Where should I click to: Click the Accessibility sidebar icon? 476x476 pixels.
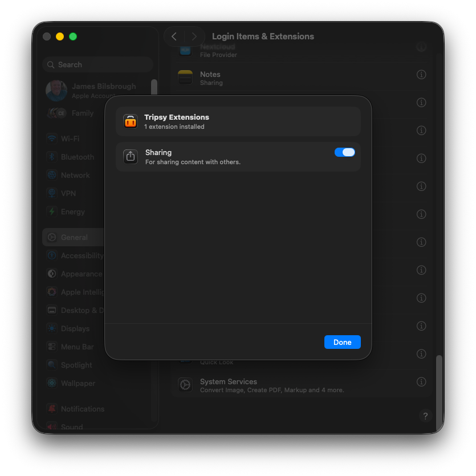(x=52, y=255)
